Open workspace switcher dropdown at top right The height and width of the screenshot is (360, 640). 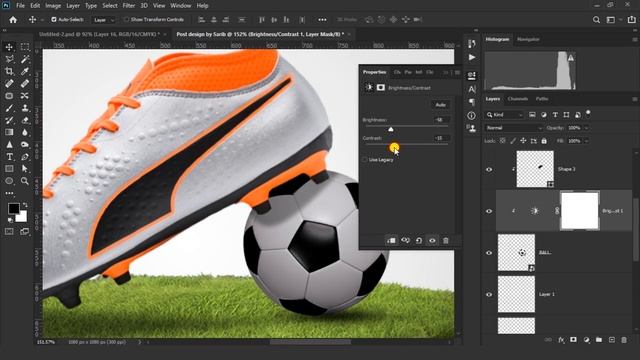[613, 20]
